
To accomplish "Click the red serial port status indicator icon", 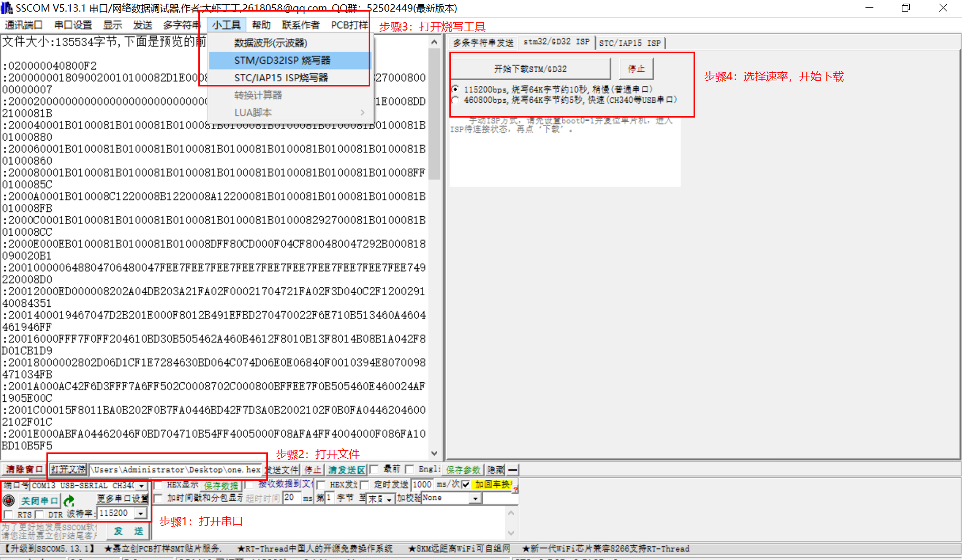I will click(8, 500).
